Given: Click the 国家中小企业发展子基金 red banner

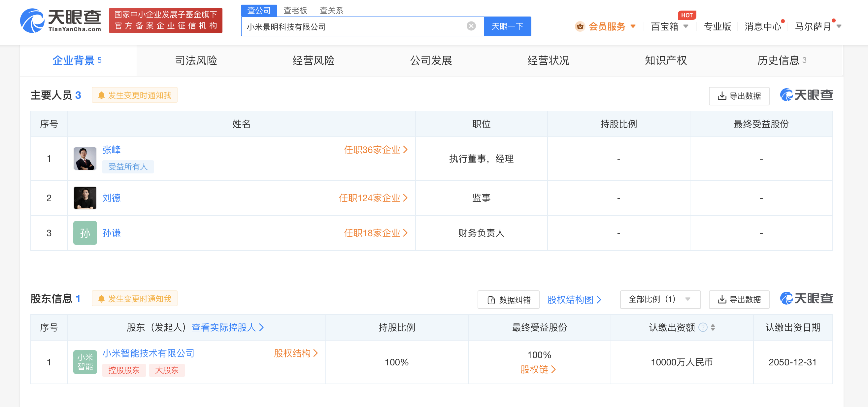Looking at the screenshot, I should pos(165,20).
